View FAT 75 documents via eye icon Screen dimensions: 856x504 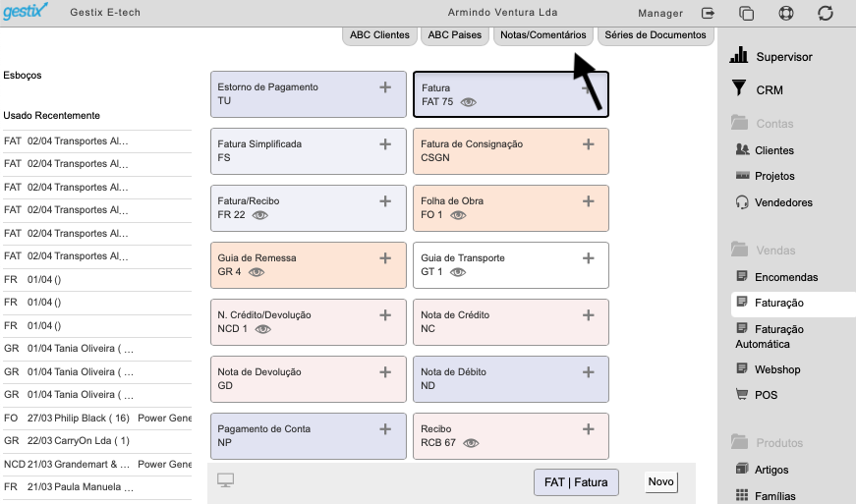pyautogui.click(x=469, y=102)
